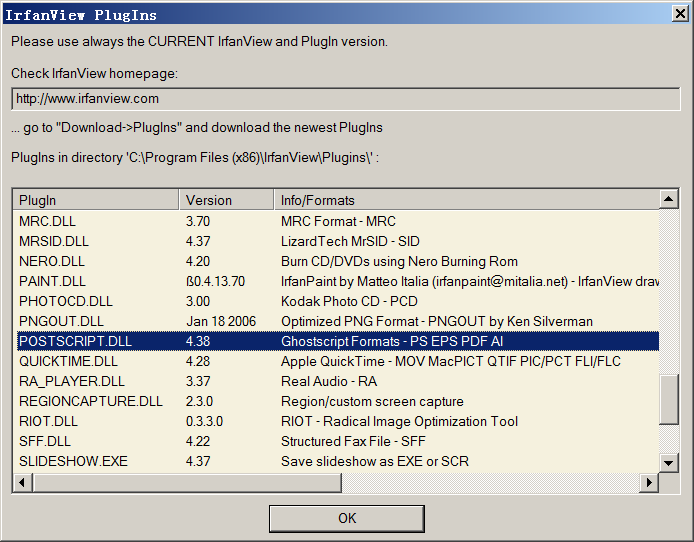Click 'Real Audio - RA' description
This screenshot has width=694, height=542.
(x=329, y=381)
